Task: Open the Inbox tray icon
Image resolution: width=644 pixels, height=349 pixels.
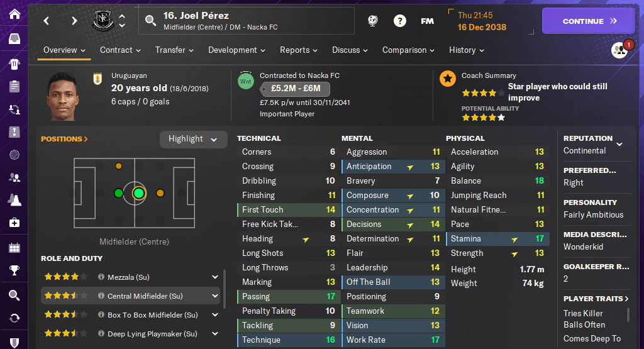Action: 14,39
